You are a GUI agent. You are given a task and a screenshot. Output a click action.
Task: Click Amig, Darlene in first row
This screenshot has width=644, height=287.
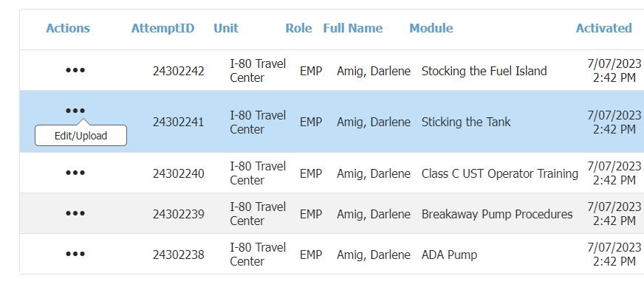374,71
